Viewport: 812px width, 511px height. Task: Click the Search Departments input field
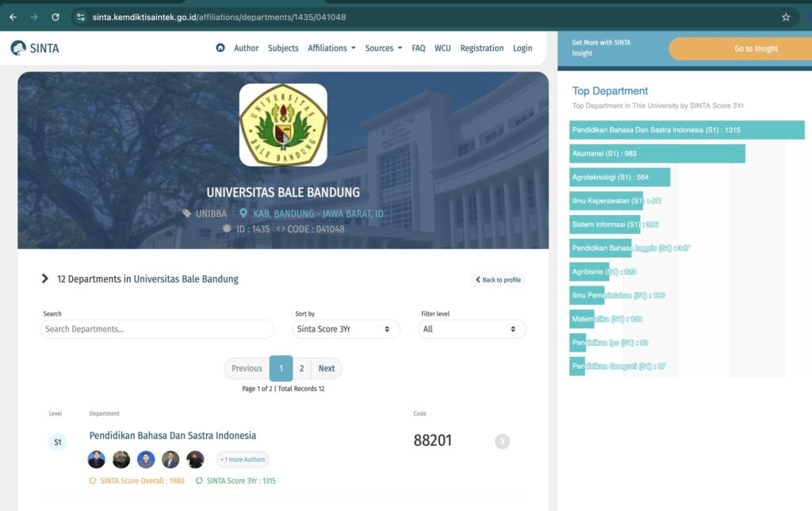[x=157, y=329]
